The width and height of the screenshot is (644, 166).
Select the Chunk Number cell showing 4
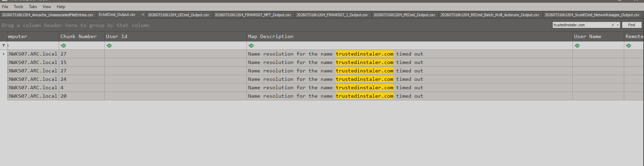[82, 88]
